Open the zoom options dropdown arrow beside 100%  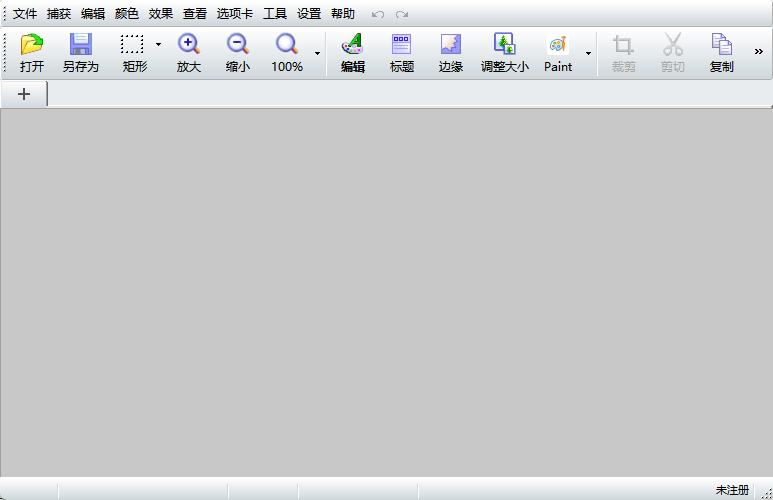[317, 53]
